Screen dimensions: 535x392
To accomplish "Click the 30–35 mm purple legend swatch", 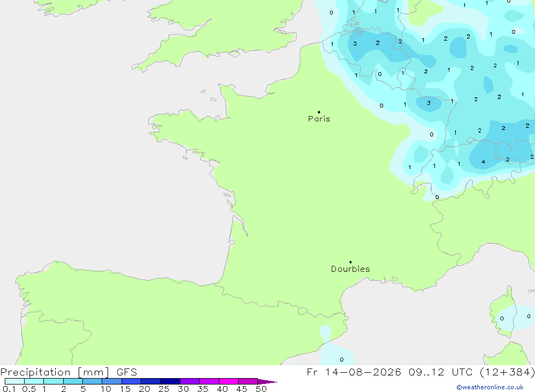I will pos(190,381).
